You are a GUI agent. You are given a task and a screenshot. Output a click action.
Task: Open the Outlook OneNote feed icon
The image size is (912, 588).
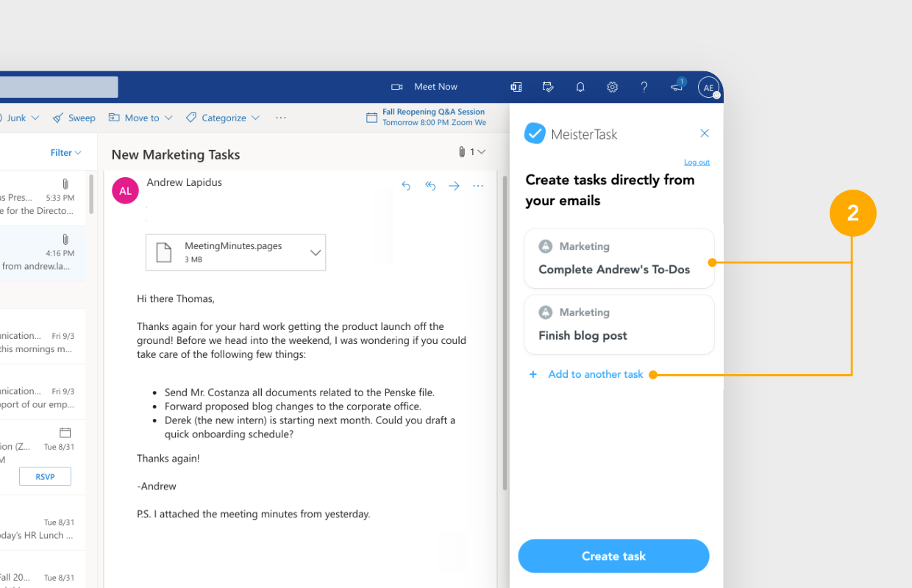click(516, 87)
